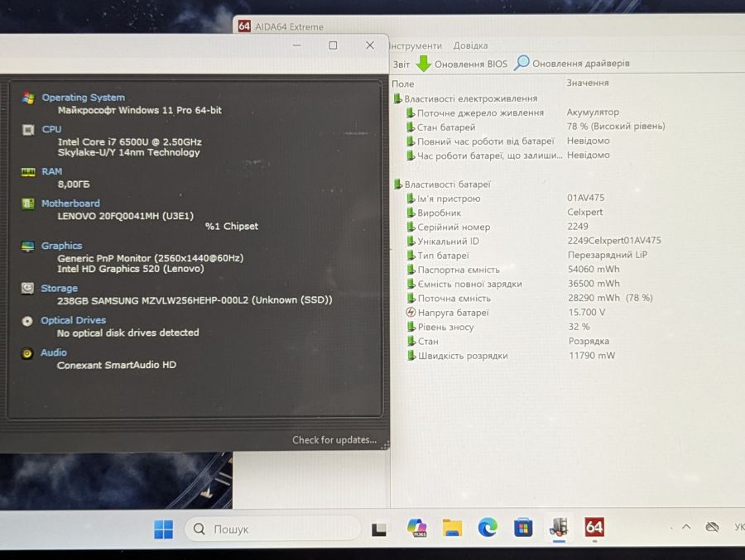Viewport: 745px width, 560px height.
Task: Click the Стан батарей row icon
Action: click(411, 127)
